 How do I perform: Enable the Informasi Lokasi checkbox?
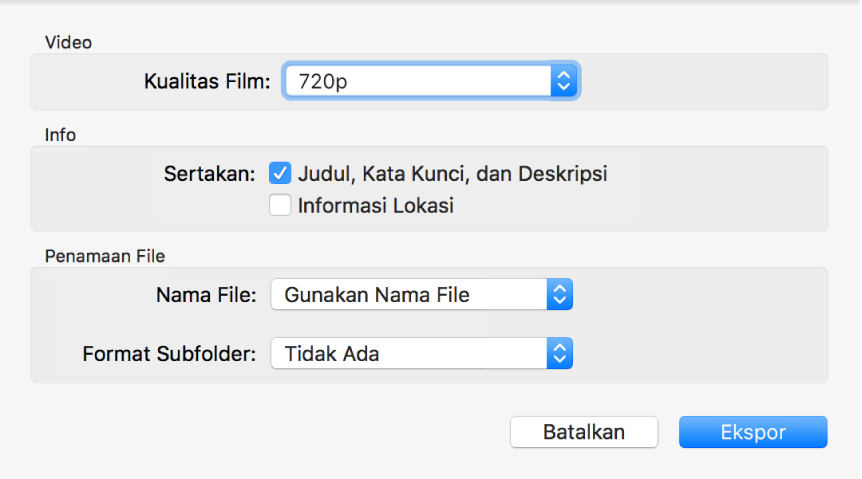click(x=281, y=207)
